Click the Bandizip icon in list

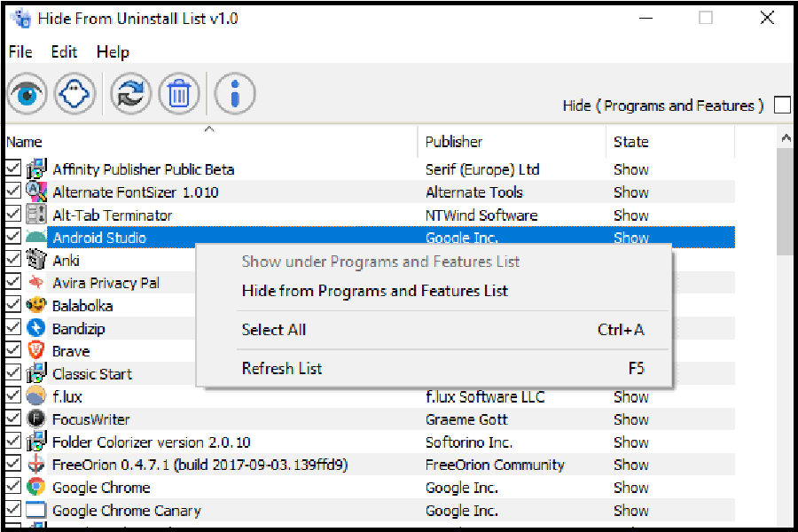click(36, 328)
